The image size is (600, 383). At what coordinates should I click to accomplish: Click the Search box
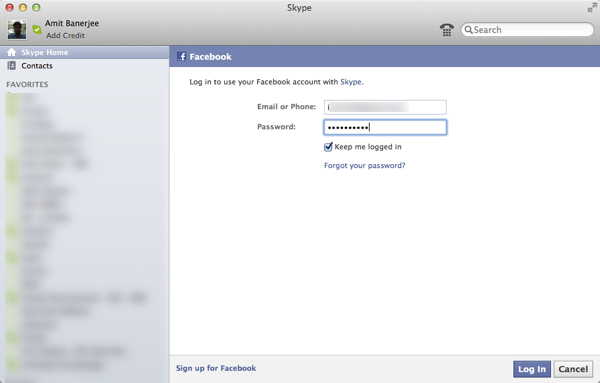(x=527, y=29)
